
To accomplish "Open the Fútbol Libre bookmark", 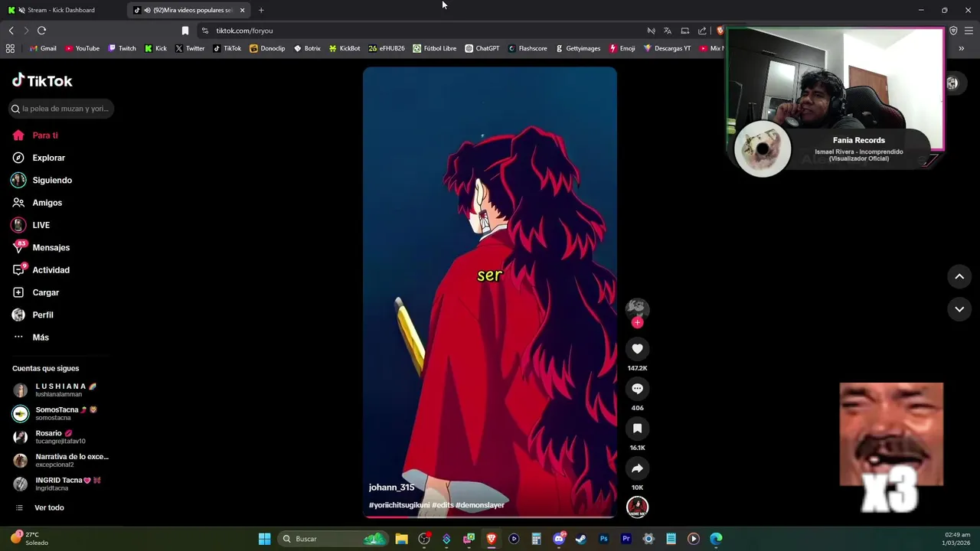I will pyautogui.click(x=434, y=48).
